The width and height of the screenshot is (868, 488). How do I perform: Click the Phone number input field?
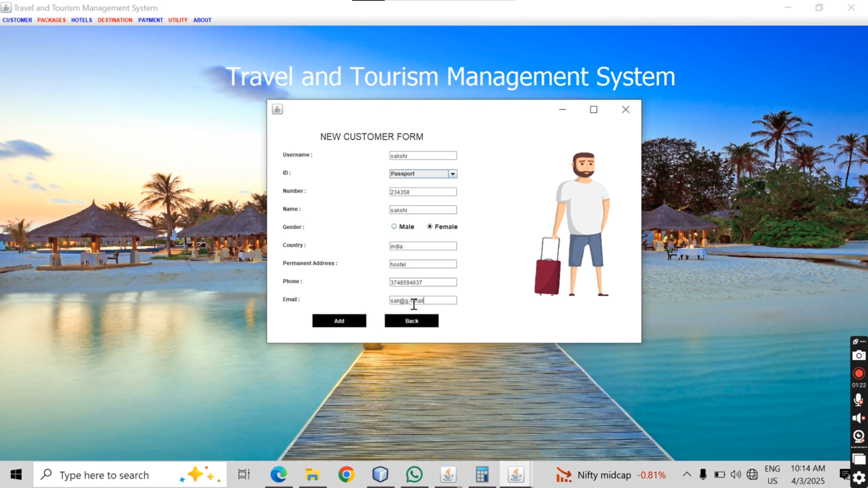[x=423, y=282]
